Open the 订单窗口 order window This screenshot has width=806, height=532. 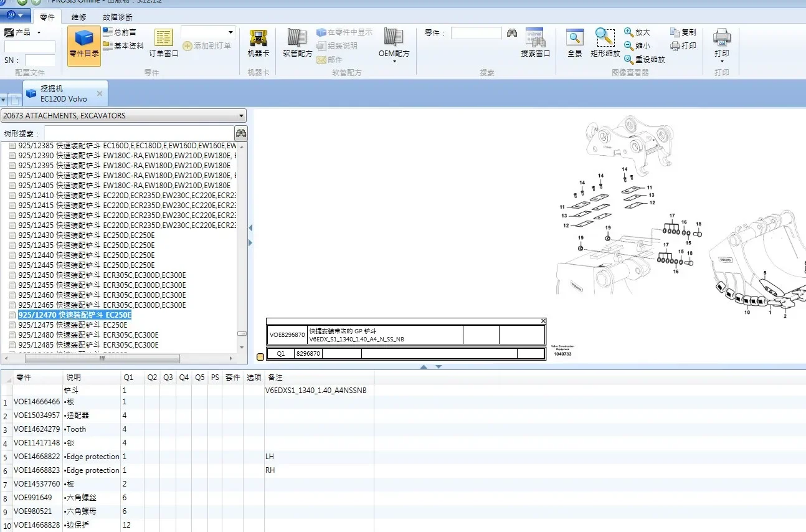click(x=164, y=44)
